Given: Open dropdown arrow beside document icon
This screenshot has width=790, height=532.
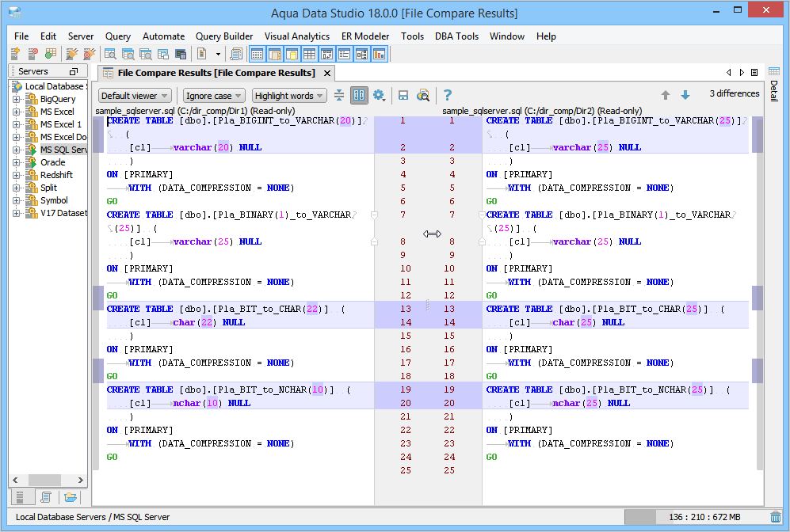Looking at the screenshot, I should pyautogui.click(x=218, y=54).
